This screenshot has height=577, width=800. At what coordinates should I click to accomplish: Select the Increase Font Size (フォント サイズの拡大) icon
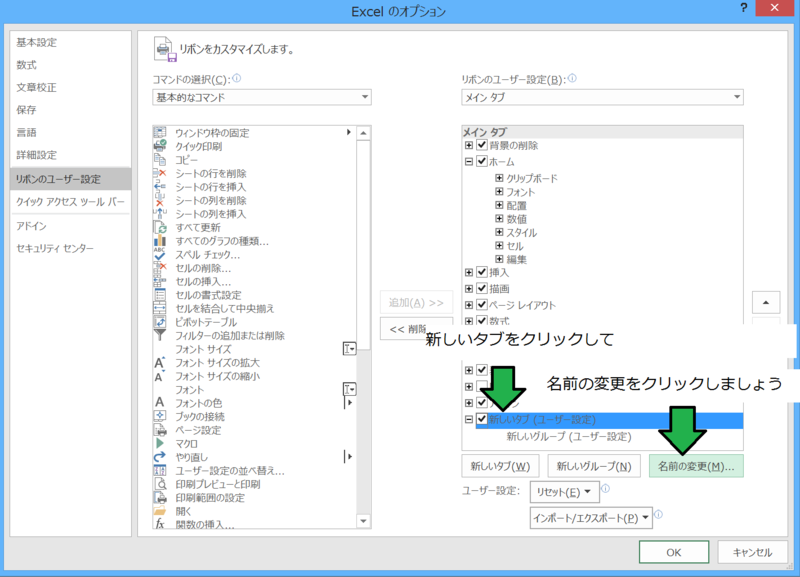tap(160, 362)
